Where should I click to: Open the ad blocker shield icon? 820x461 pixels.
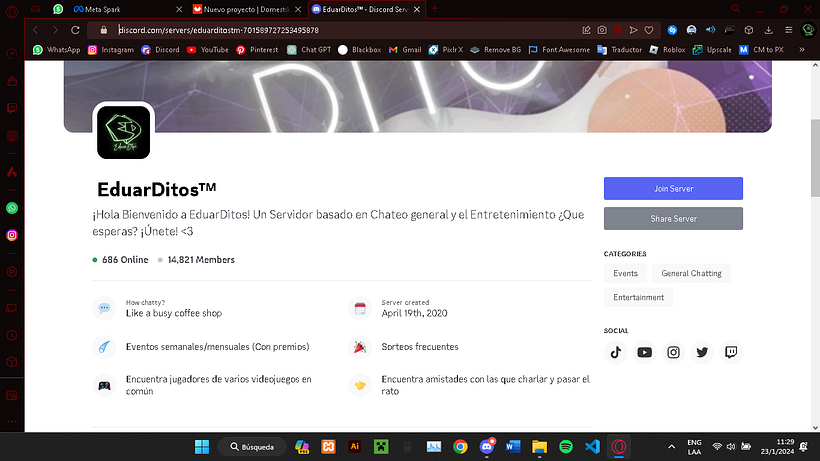pyautogui.click(x=618, y=30)
